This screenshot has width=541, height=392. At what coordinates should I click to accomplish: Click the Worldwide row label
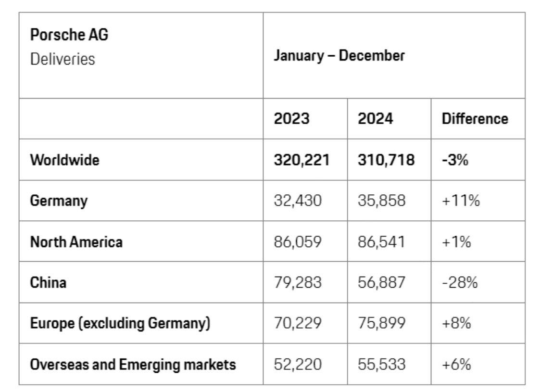[x=64, y=160]
